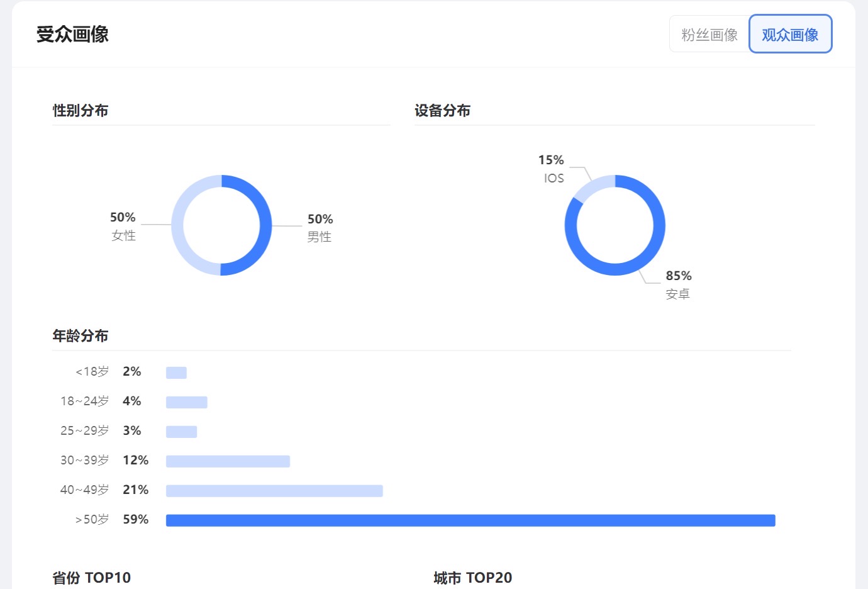
Task: Click the light iOS slice of device donut
Action: [x=593, y=186]
